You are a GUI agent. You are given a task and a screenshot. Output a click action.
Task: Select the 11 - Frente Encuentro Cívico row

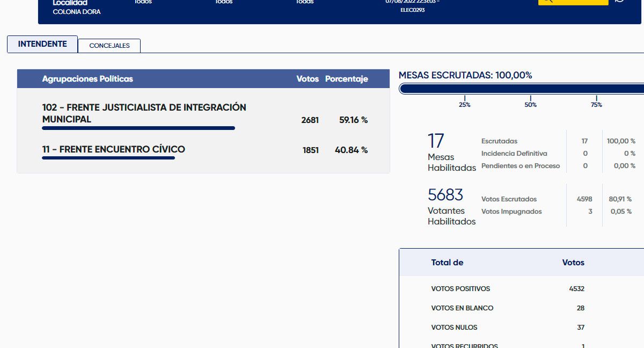pos(113,149)
